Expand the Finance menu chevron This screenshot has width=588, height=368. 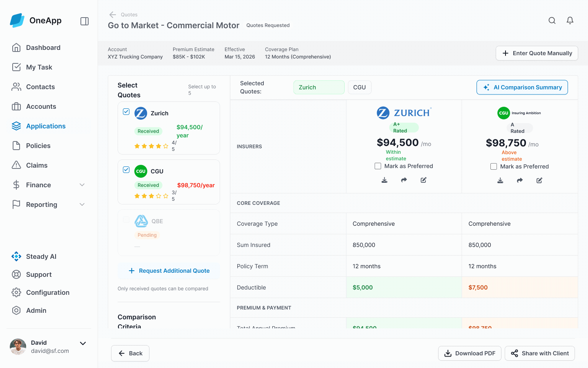(x=82, y=185)
